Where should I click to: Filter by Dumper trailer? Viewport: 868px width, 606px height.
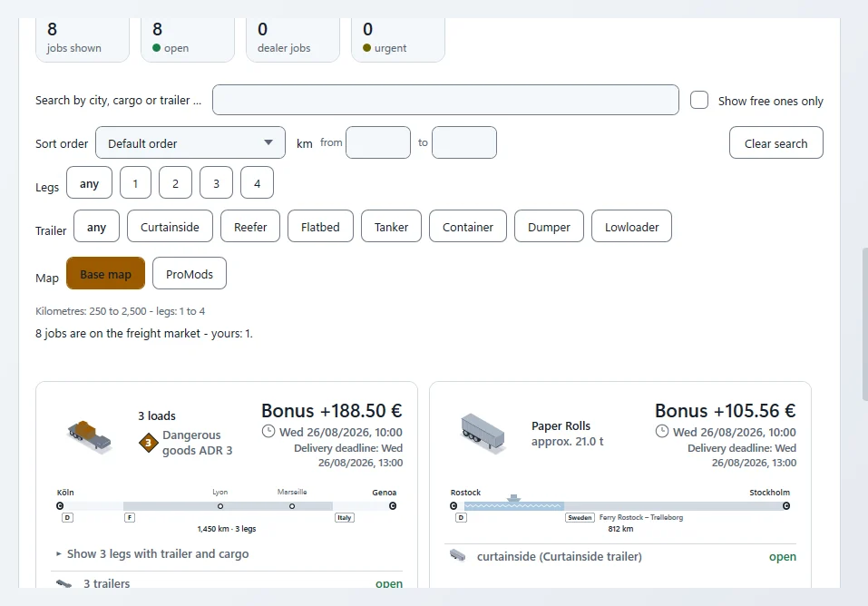(x=549, y=227)
